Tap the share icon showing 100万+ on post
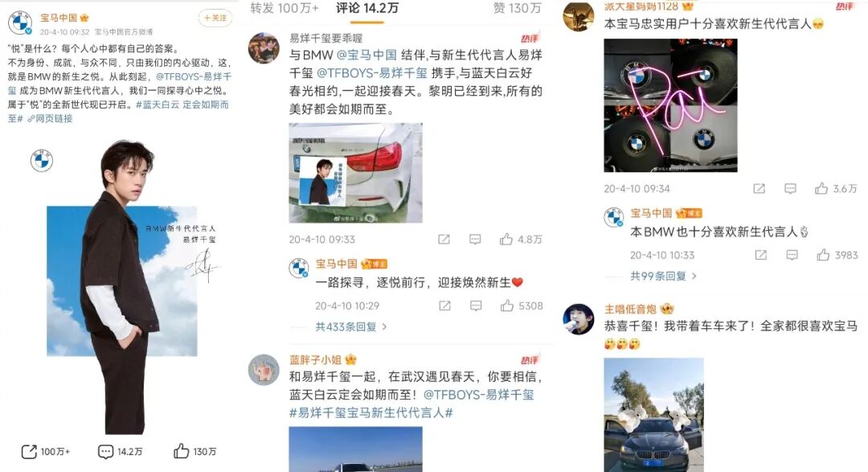The image size is (868, 472). (x=30, y=452)
